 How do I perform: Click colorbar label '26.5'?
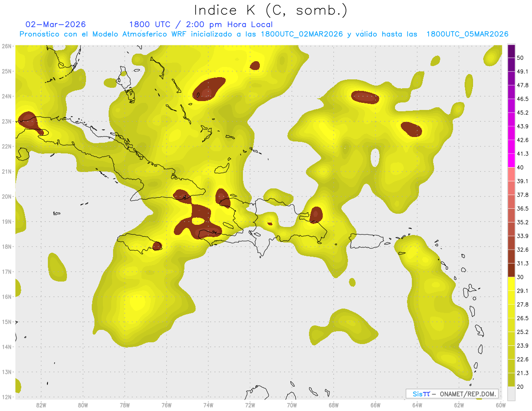pos(523,318)
